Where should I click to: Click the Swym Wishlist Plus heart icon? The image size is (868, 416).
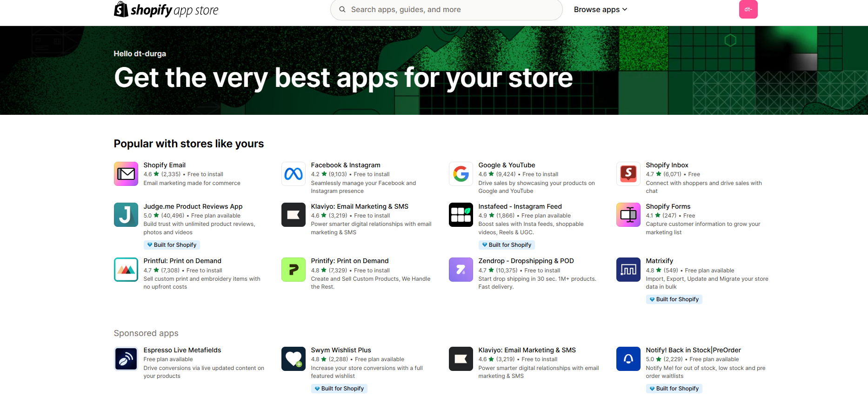point(293,359)
